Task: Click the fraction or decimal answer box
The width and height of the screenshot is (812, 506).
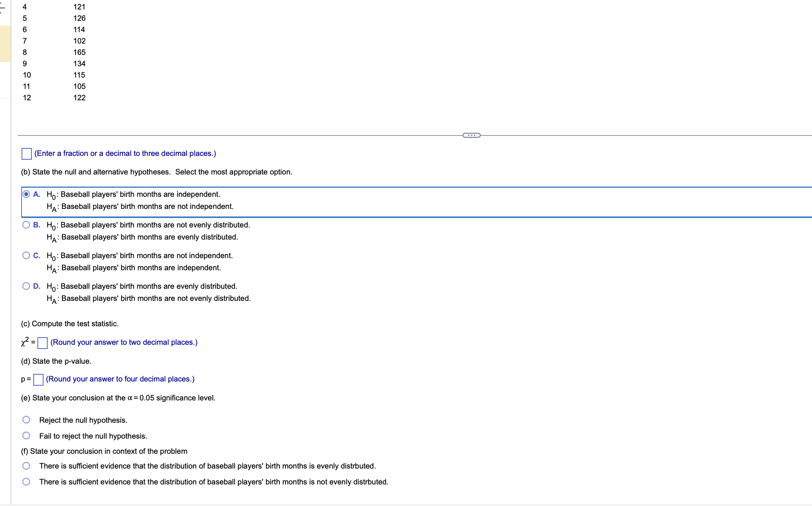Action: coord(26,154)
